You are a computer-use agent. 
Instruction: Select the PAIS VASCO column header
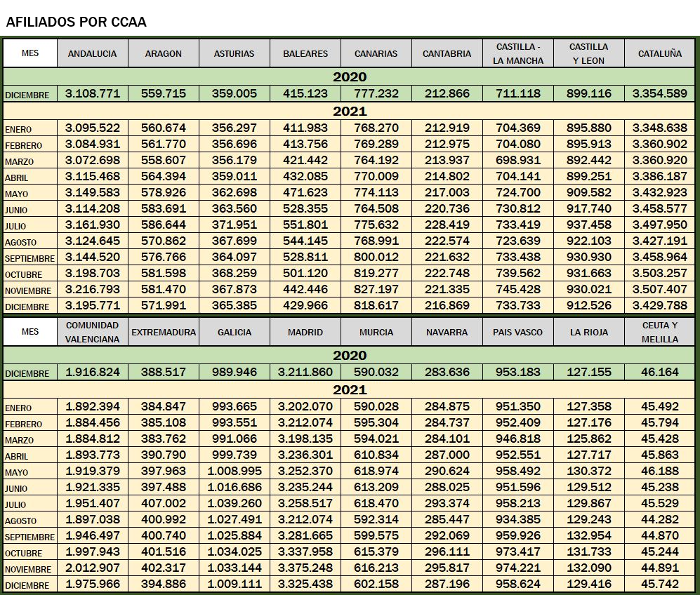[518, 332]
